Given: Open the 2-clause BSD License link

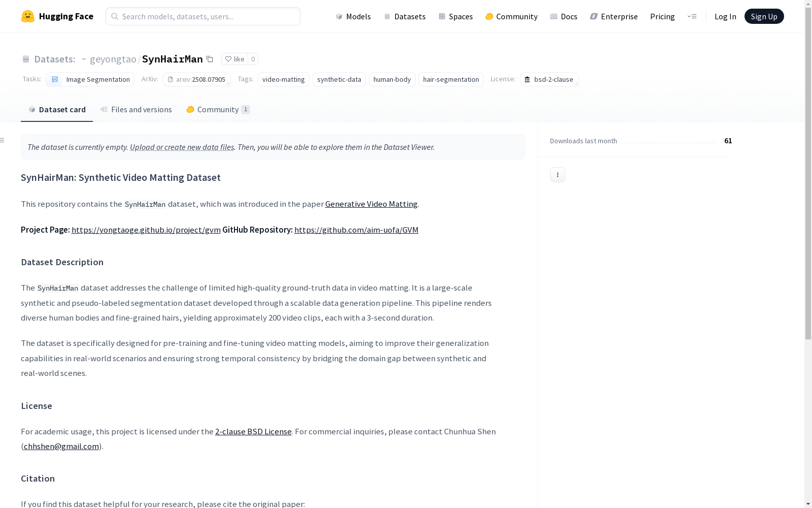Looking at the screenshot, I should pos(253,431).
